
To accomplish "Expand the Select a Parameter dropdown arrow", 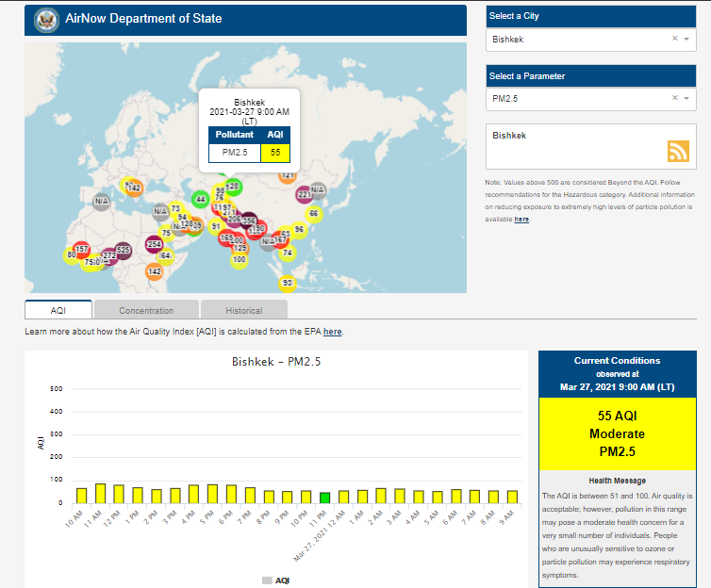I will coord(687,98).
